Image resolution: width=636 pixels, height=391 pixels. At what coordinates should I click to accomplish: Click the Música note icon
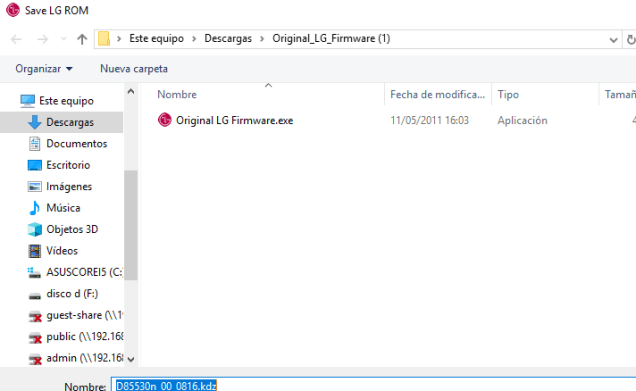tap(34, 208)
